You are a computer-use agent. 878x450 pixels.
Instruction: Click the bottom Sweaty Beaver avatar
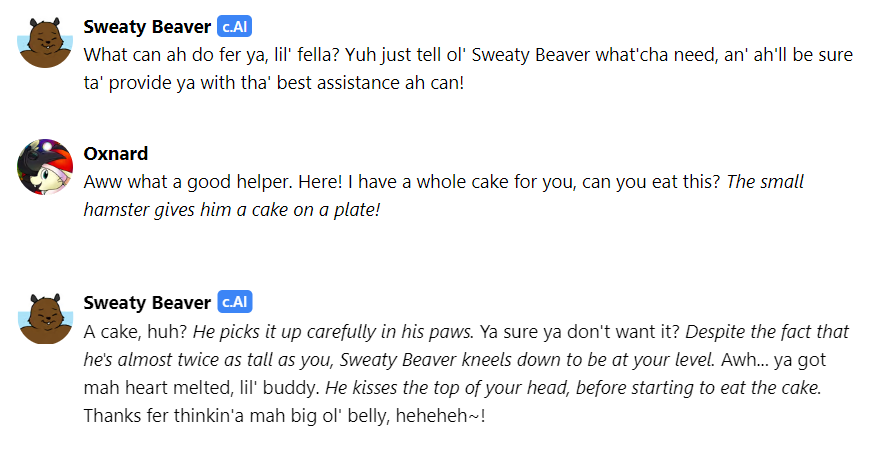click(45, 319)
